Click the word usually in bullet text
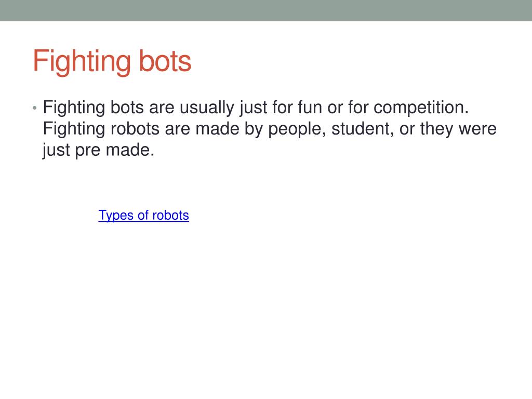This screenshot has height=399, width=532. [x=207, y=108]
